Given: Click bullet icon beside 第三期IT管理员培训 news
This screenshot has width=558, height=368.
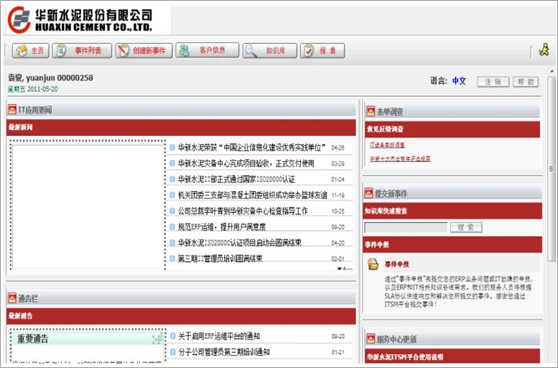Looking at the screenshot, I should pos(172,258).
